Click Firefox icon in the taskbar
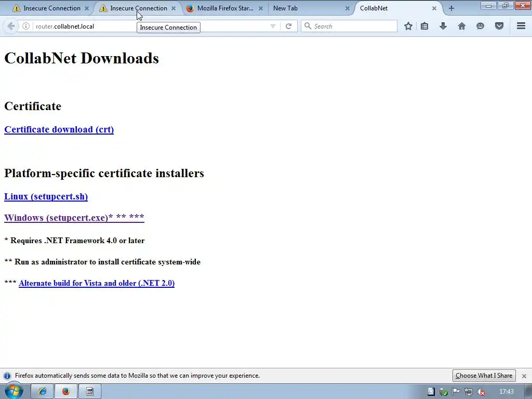Image resolution: width=532 pixels, height=399 pixels. pyautogui.click(x=66, y=392)
